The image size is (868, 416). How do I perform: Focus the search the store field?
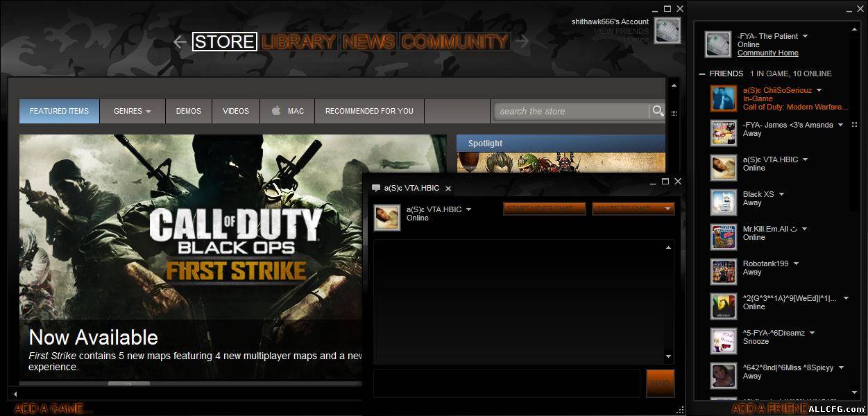click(572, 111)
